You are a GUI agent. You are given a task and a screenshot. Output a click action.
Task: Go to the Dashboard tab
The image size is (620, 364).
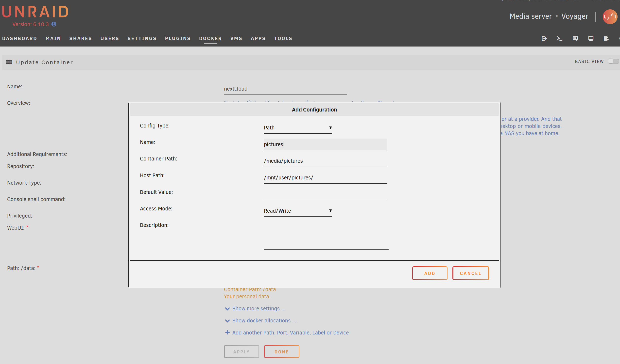click(x=19, y=38)
